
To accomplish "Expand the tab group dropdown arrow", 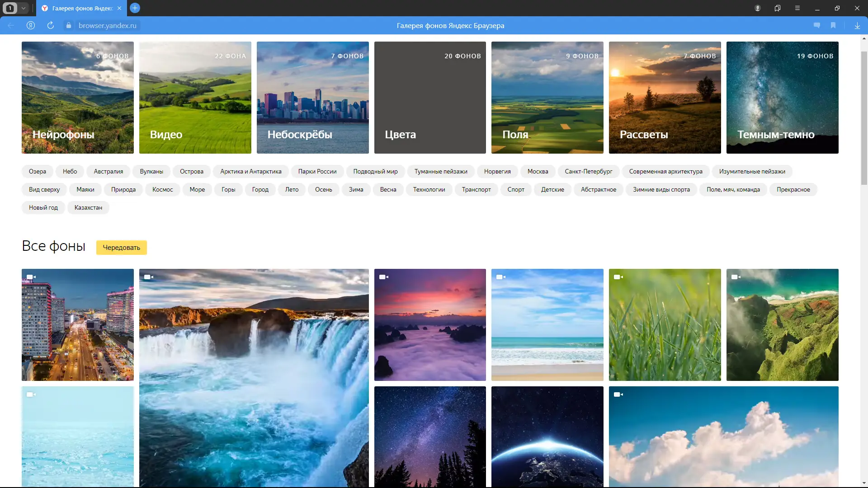I will tap(24, 8).
